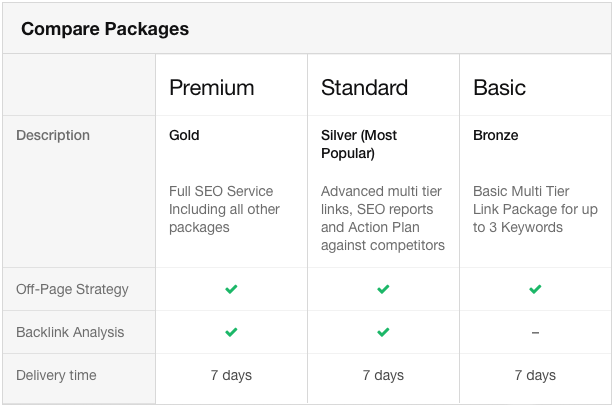
Task: Click the Standard Backlink Analysis checkmark
Action: point(383,332)
